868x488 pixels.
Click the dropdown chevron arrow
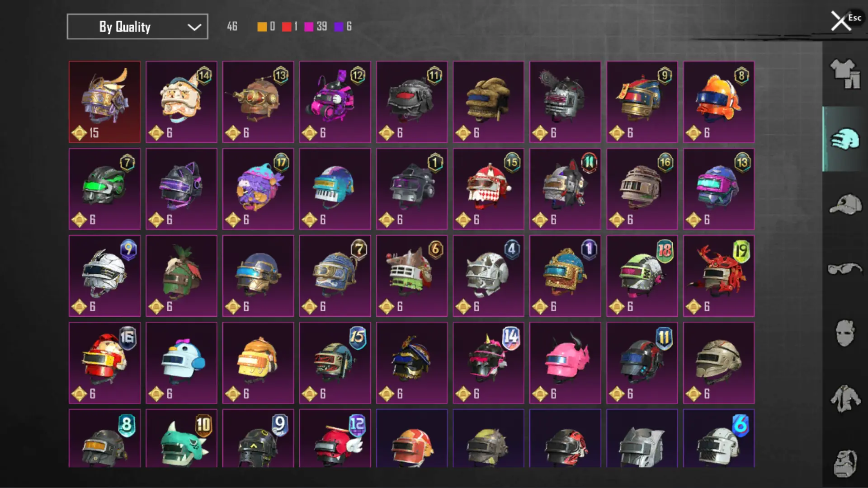194,27
